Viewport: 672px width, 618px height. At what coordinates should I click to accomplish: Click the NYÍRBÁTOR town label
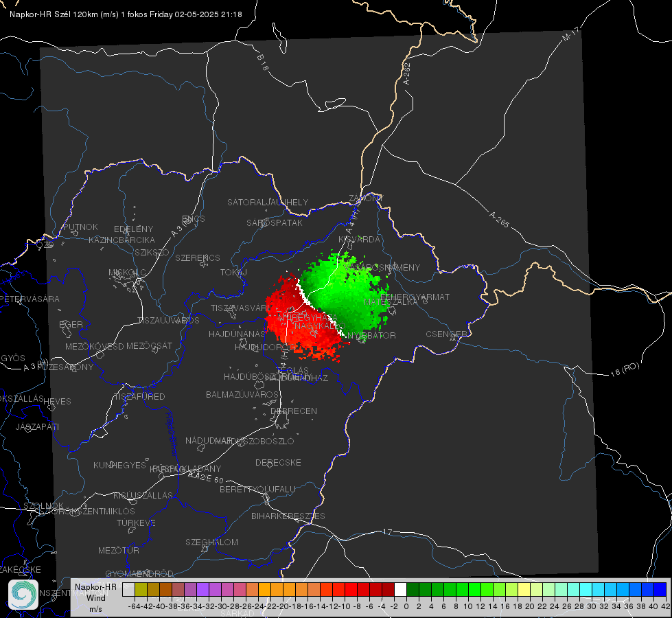tap(371, 335)
